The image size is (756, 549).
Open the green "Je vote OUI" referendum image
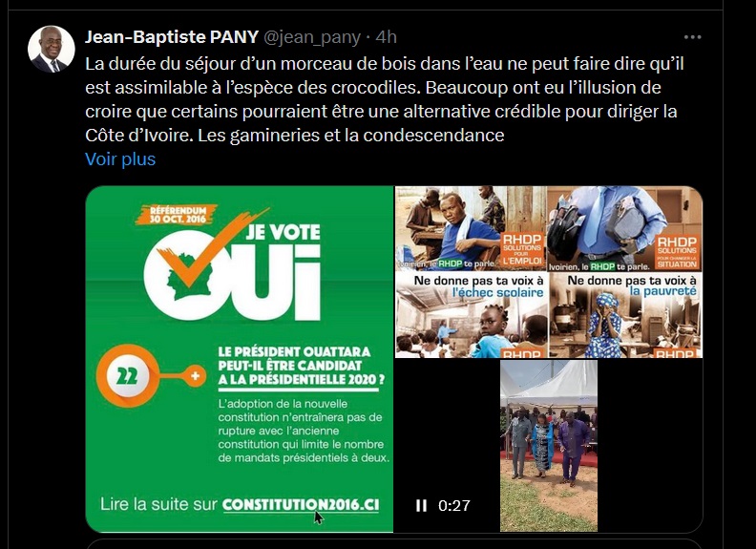coord(240,359)
